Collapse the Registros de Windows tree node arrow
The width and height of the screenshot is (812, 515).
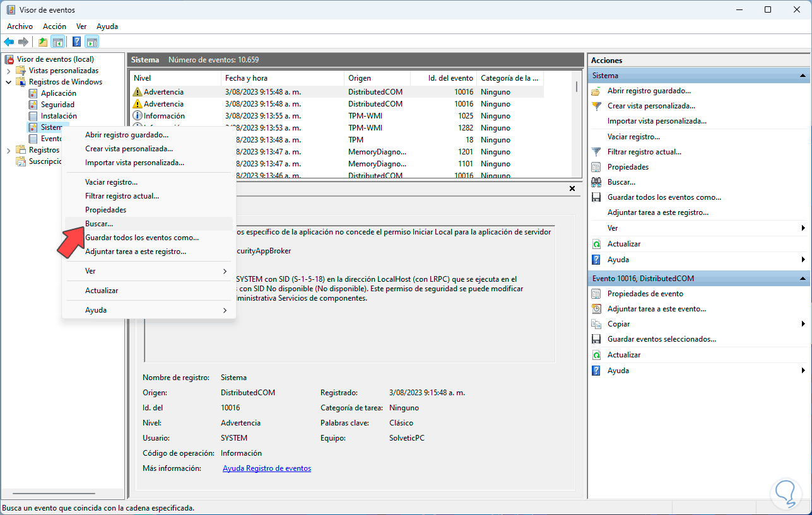pyautogui.click(x=8, y=82)
